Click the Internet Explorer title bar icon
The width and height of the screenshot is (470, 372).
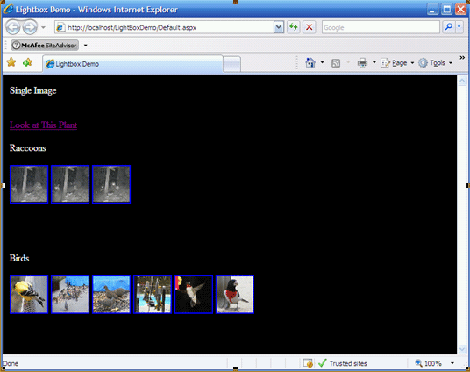tap(8, 9)
